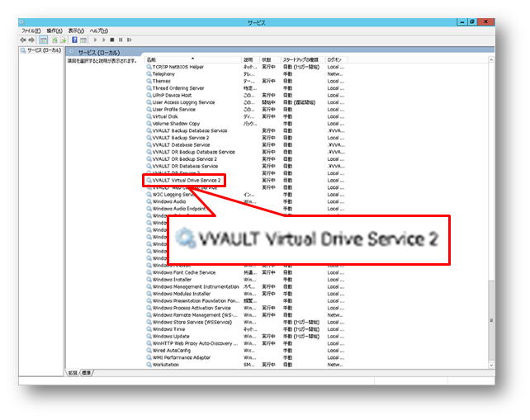The width and height of the screenshot is (530, 420).
Task: Go forward using the toolbar forward arrow
Action: [31, 40]
